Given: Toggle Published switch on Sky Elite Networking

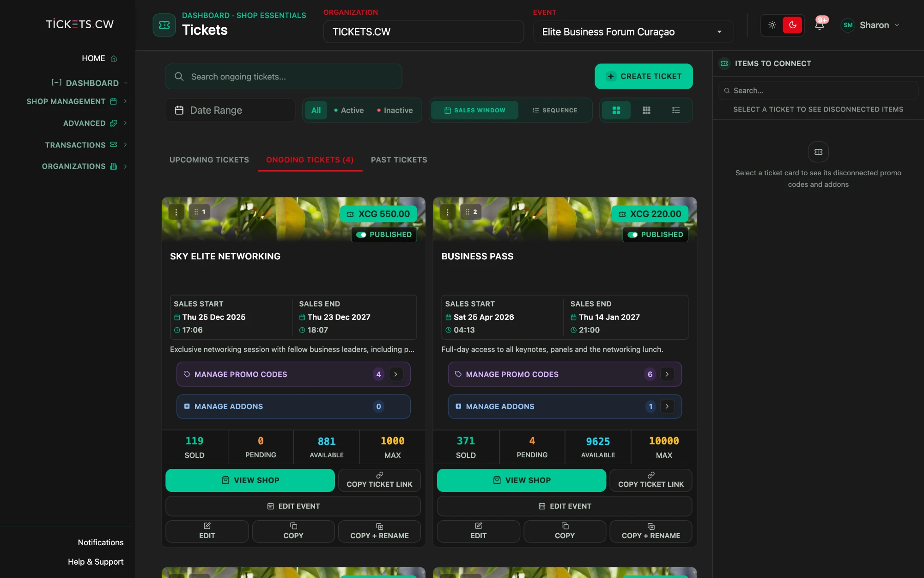Looking at the screenshot, I should [x=361, y=234].
